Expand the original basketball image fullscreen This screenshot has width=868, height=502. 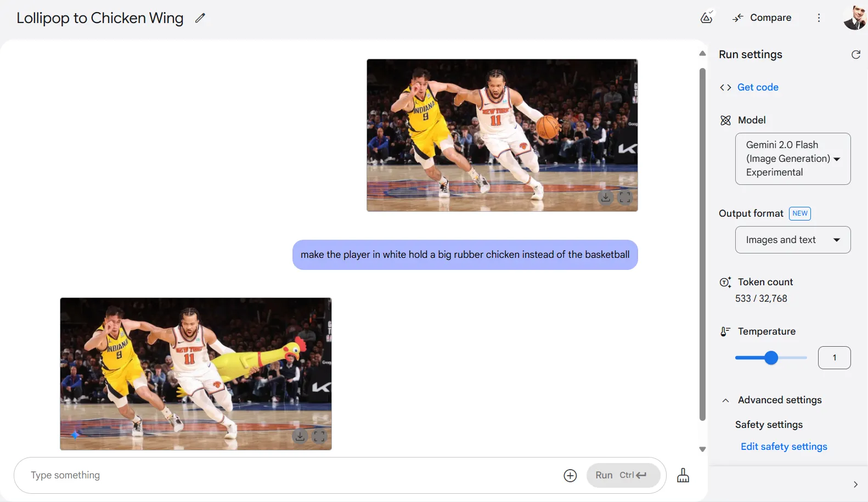625,197
